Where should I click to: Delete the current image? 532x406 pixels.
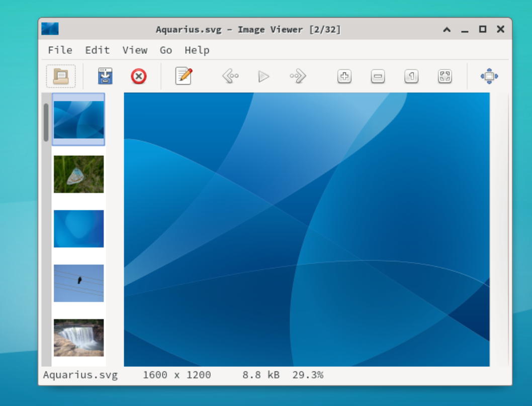click(x=139, y=76)
